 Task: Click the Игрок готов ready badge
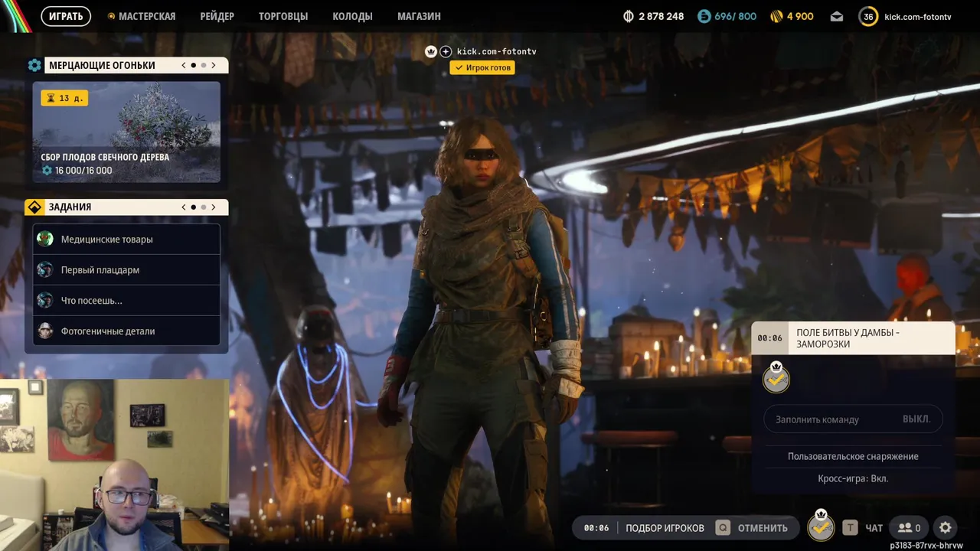(x=482, y=67)
